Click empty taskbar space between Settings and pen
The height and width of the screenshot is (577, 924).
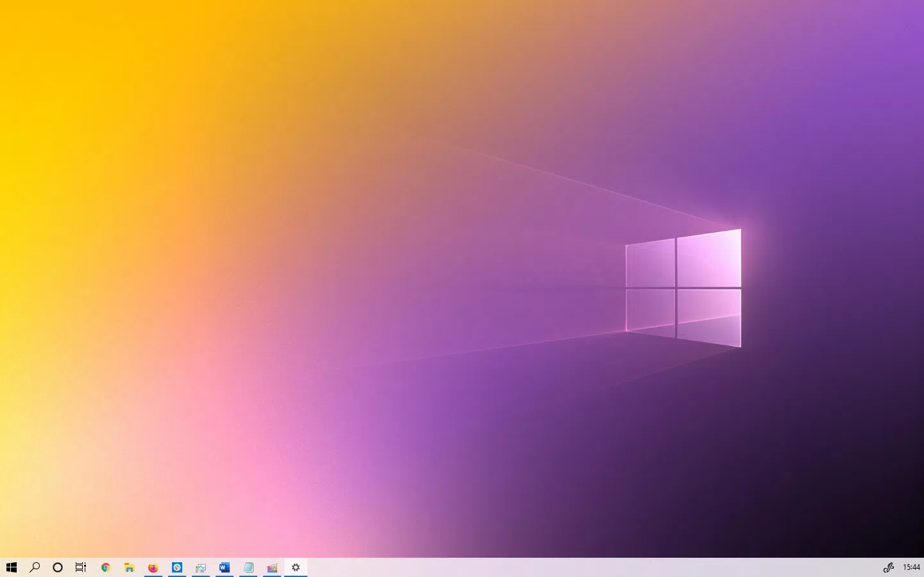(577, 567)
